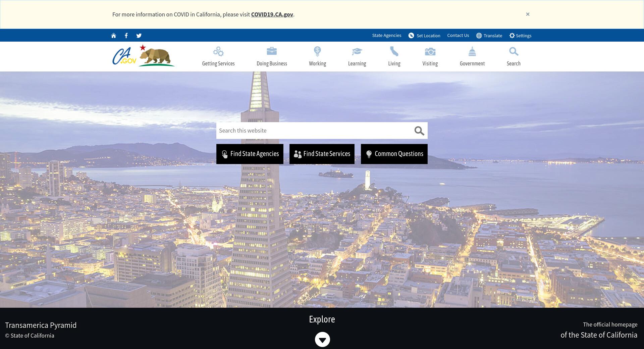Click the Government capitol dome icon

coord(472,51)
